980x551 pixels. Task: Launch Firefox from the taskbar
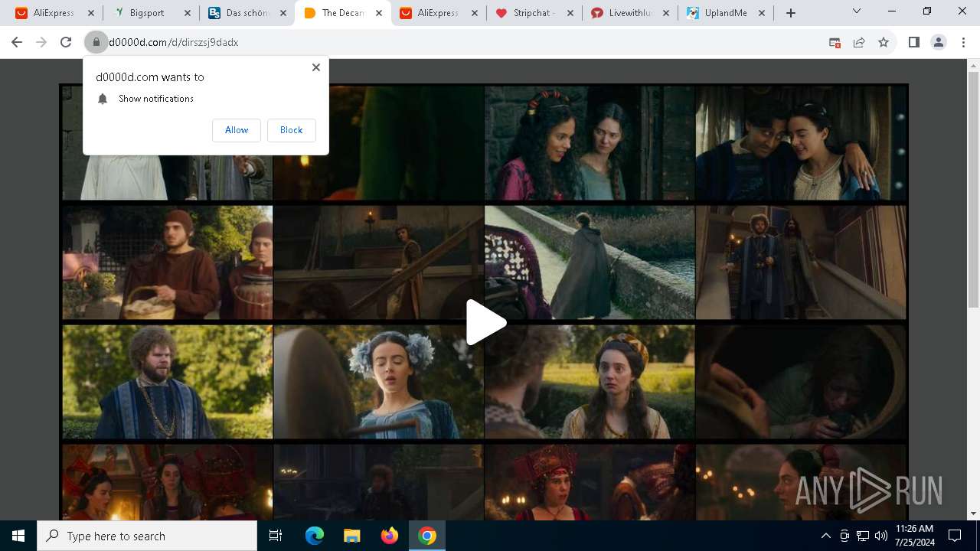(x=389, y=536)
